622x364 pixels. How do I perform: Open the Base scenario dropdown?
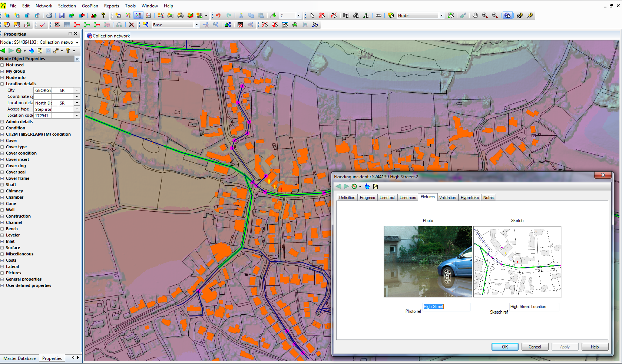click(x=196, y=25)
